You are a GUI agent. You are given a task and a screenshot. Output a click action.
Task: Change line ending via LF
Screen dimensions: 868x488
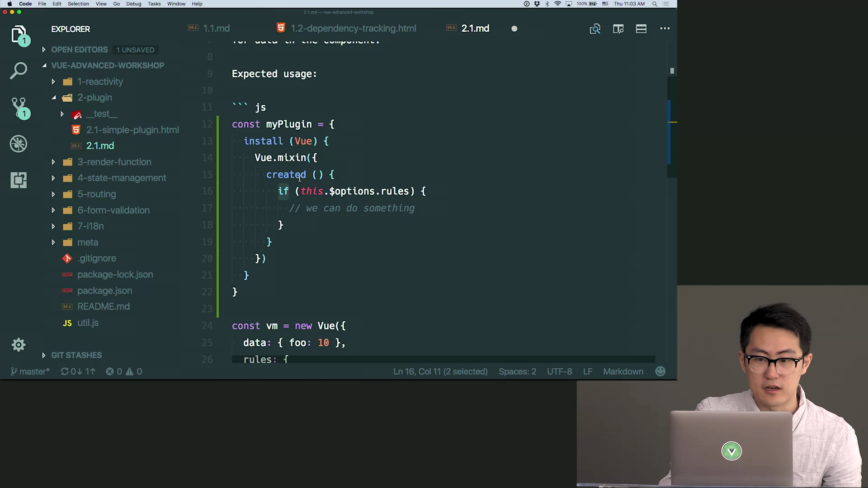tap(587, 371)
